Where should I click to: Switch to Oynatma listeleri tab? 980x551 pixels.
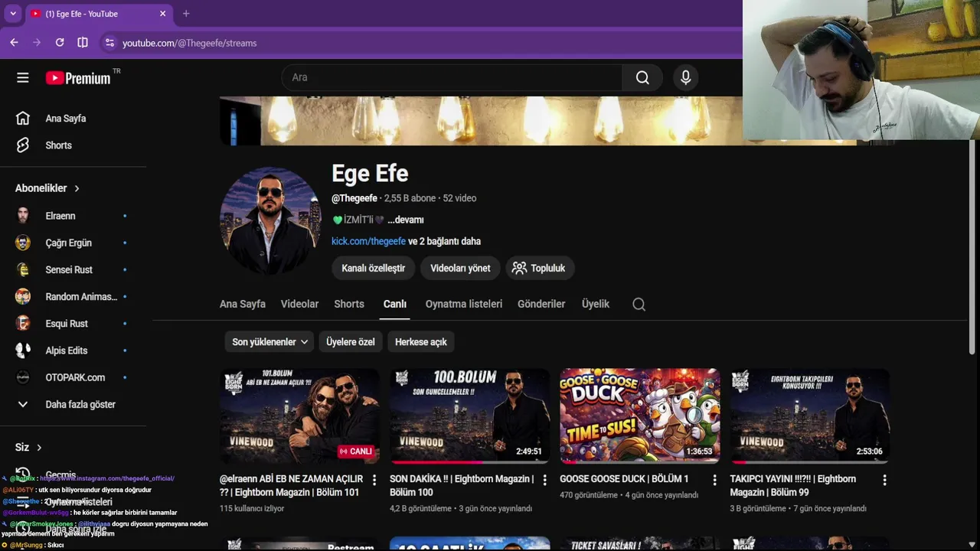(x=464, y=304)
